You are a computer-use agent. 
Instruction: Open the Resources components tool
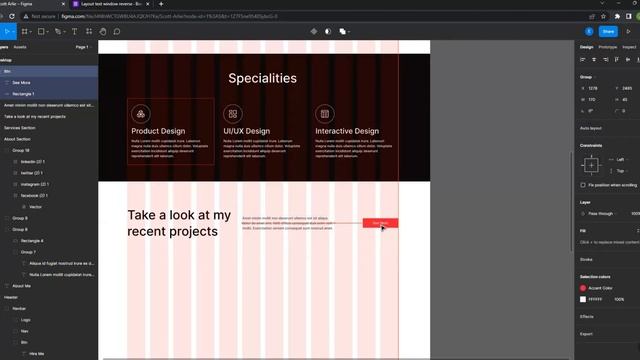tap(89, 31)
